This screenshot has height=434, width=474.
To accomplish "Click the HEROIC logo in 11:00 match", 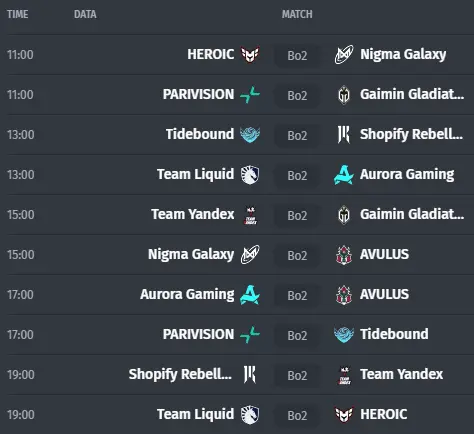I will tap(250, 54).
